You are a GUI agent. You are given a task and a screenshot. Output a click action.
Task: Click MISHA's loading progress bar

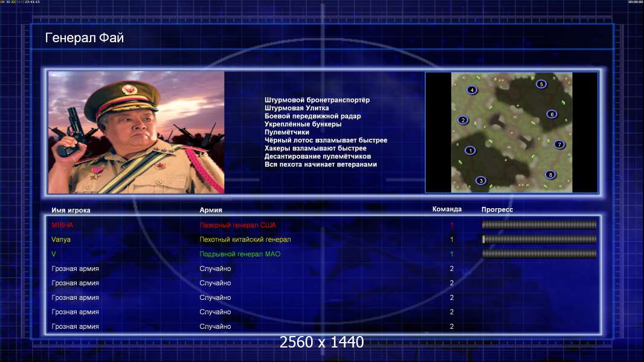point(539,224)
